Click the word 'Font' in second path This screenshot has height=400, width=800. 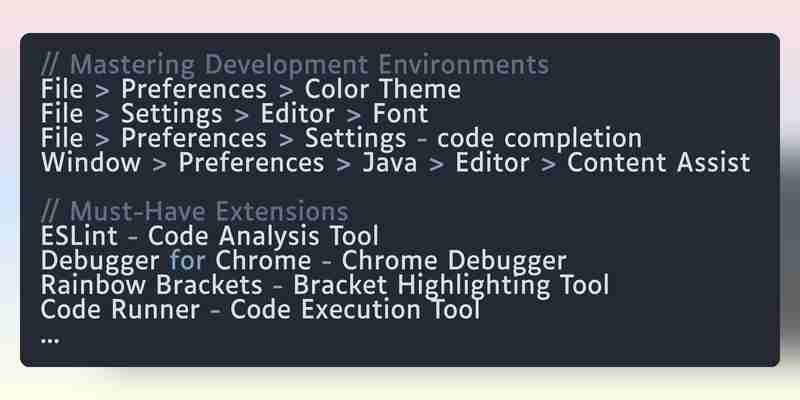coord(401,114)
